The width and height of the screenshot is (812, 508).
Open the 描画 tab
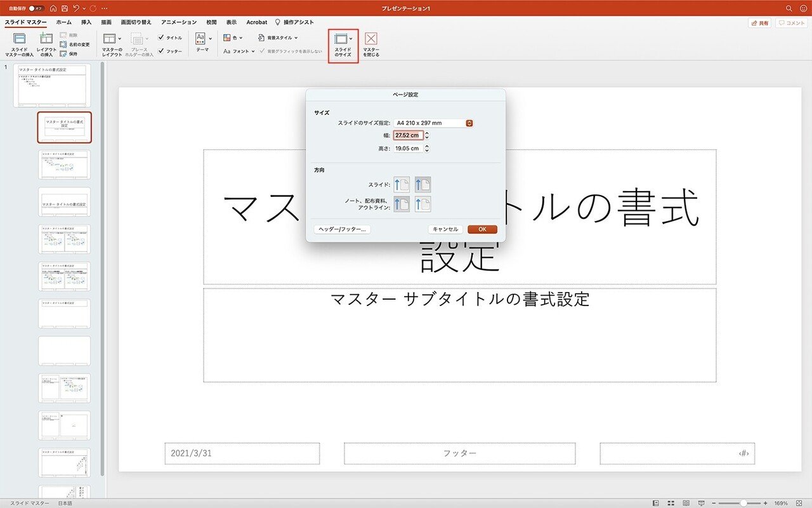pyautogui.click(x=107, y=22)
